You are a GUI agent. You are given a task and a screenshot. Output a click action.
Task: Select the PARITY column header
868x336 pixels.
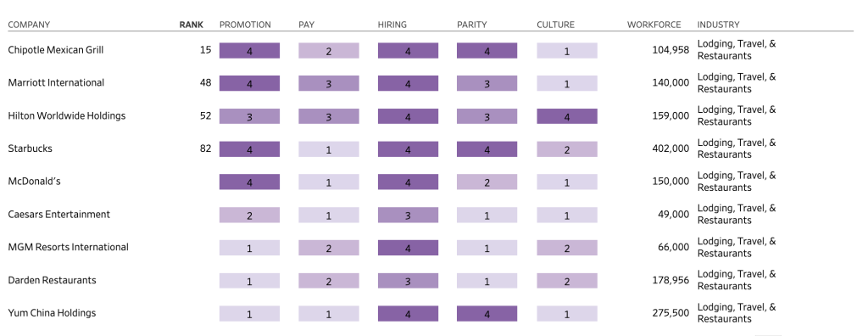(471, 25)
